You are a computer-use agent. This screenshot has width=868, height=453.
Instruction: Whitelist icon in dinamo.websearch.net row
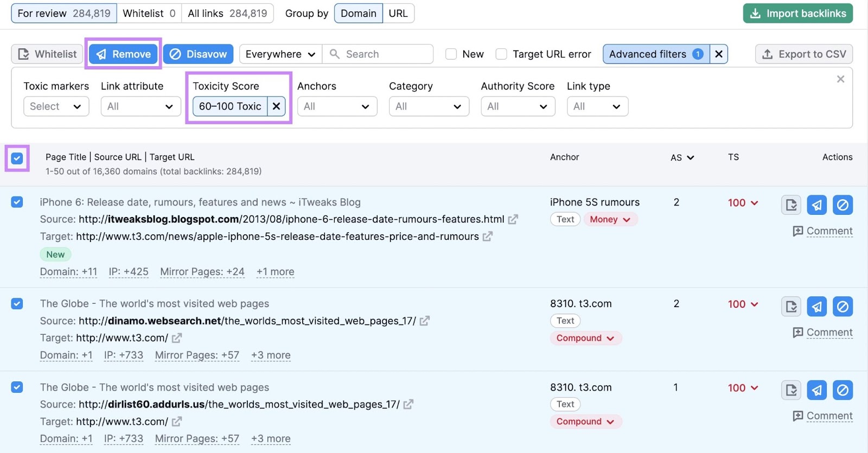pyautogui.click(x=791, y=307)
